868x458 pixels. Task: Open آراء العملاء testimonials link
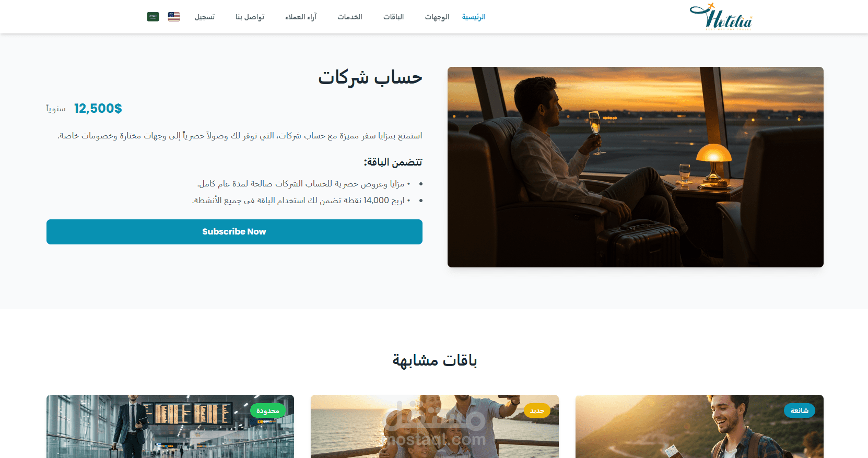(x=301, y=17)
